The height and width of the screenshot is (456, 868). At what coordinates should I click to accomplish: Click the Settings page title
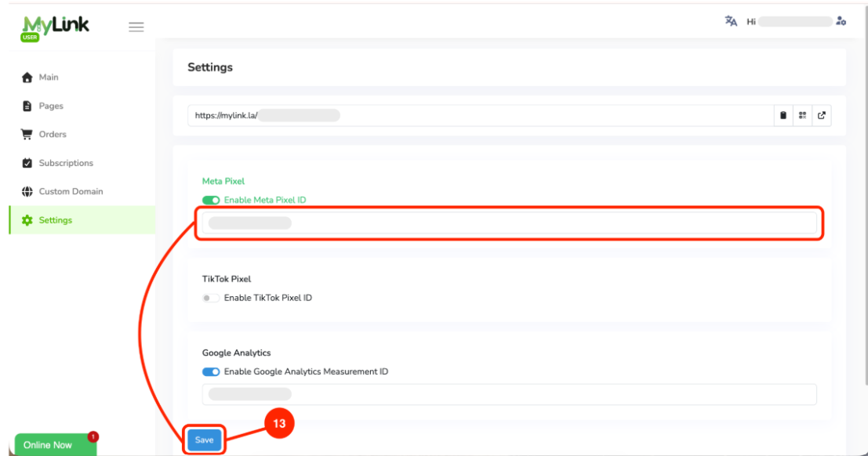pos(210,67)
